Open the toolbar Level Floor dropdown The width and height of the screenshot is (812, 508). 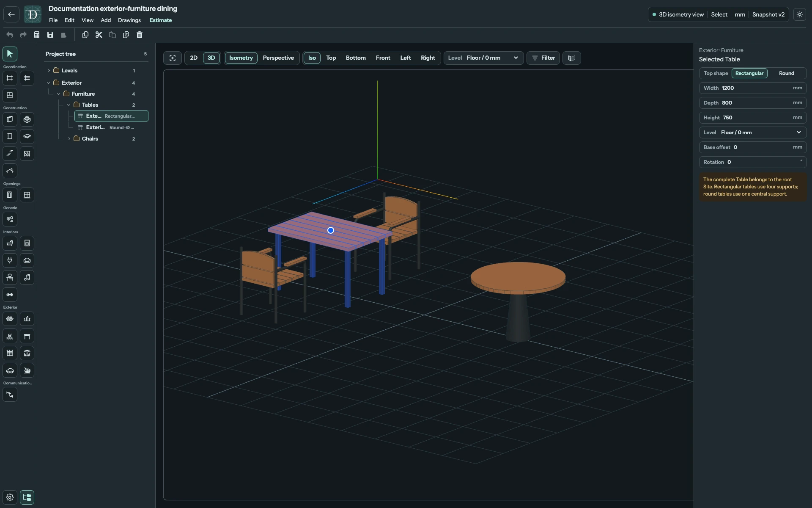click(x=483, y=58)
